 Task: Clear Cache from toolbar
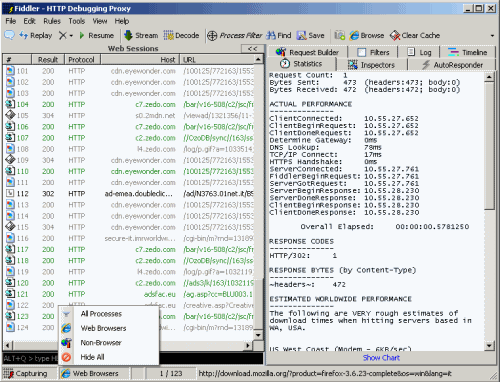(x=415, y=35)
